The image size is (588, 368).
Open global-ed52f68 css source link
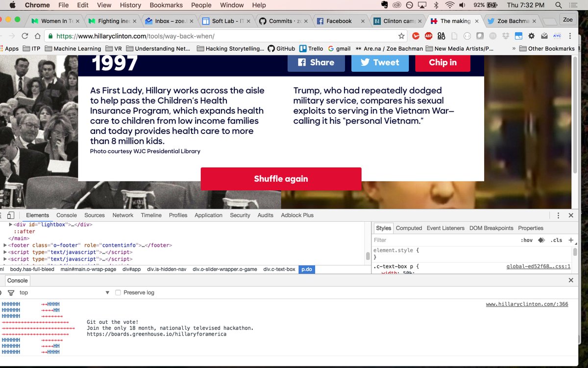coord(539,266)
